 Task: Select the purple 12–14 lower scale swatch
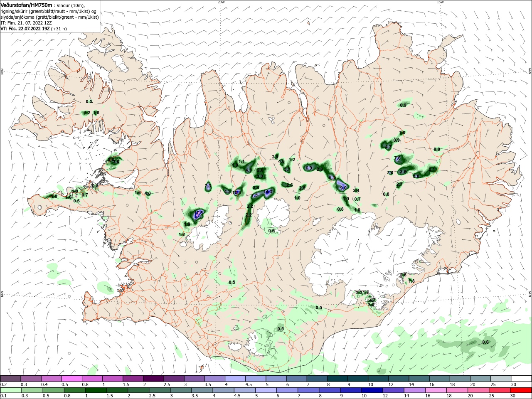[393, 390]
